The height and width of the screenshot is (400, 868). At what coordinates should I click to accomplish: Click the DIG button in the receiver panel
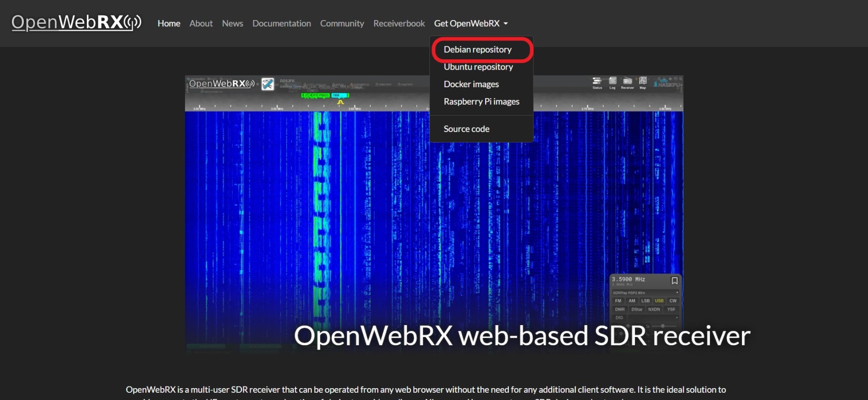pos(619,318)
